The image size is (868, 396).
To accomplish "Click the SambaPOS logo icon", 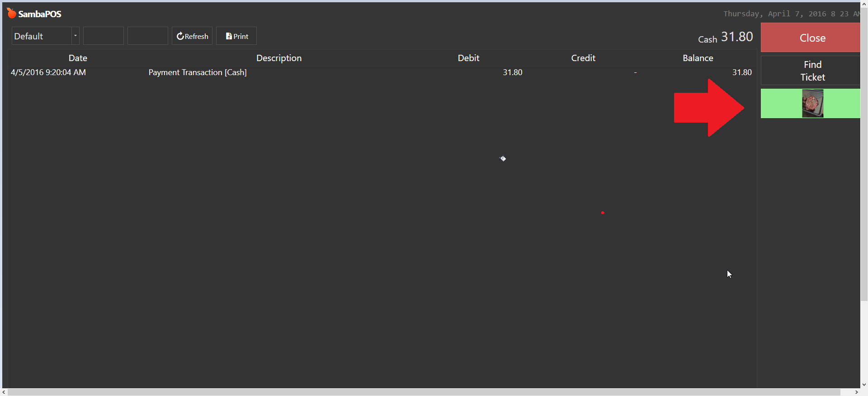I will coord(11,14).
